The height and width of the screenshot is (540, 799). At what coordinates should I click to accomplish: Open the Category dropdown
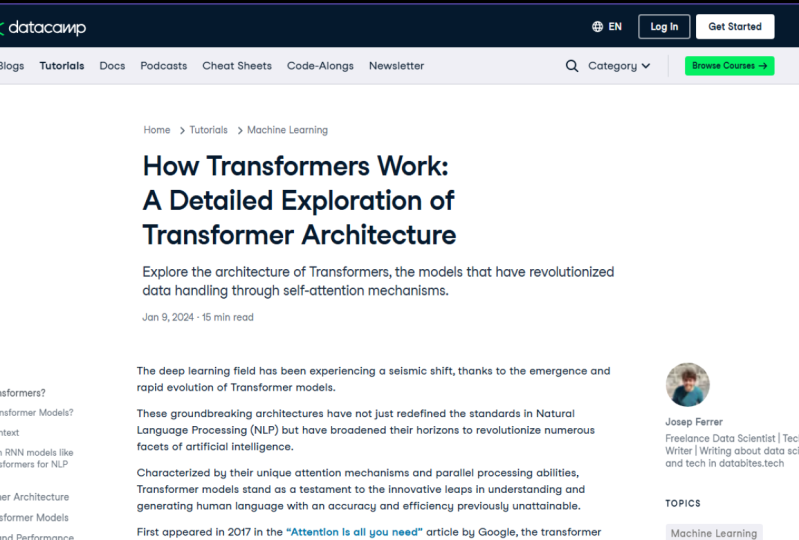619,66
